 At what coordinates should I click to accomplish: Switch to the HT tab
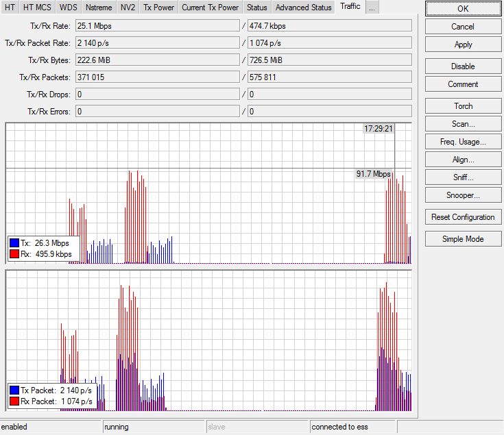click(x=10, y=8)
